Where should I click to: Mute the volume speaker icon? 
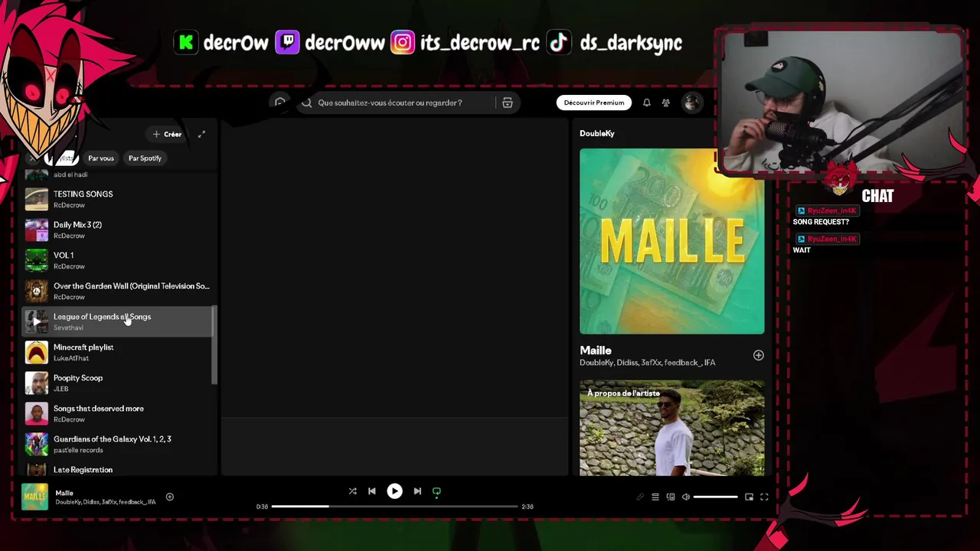(x=686, y=497)
